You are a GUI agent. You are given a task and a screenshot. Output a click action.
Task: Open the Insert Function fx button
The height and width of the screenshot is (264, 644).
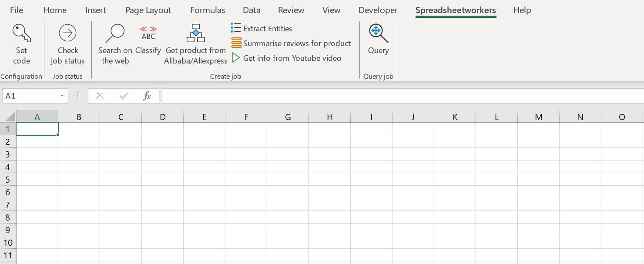(x=147, y=96)
